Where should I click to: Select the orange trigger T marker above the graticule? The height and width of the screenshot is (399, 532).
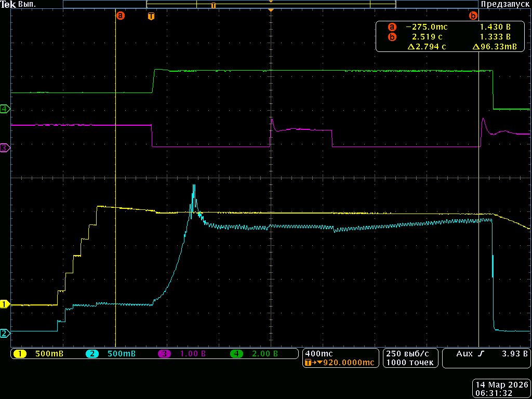(x=151, y=16)
